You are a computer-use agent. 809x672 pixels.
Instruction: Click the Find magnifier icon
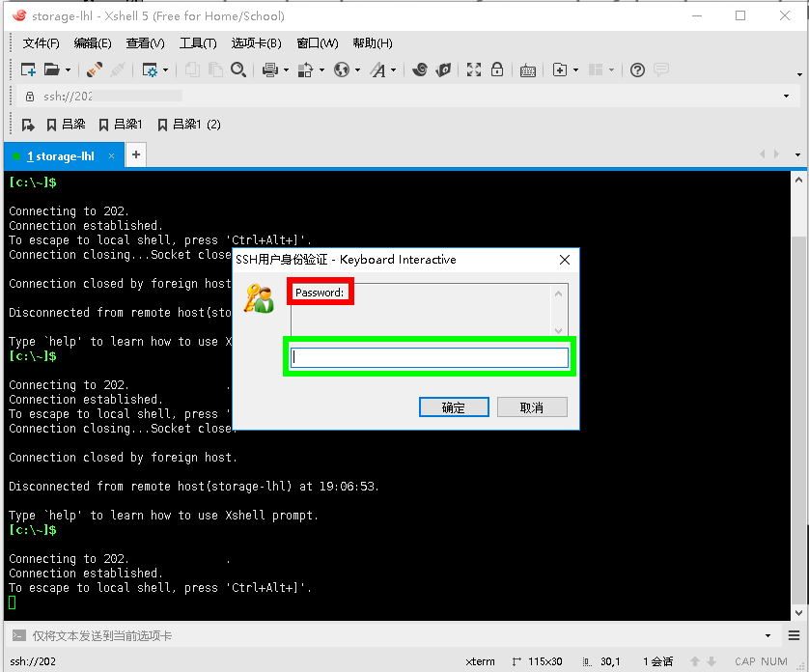coord(237,70)
